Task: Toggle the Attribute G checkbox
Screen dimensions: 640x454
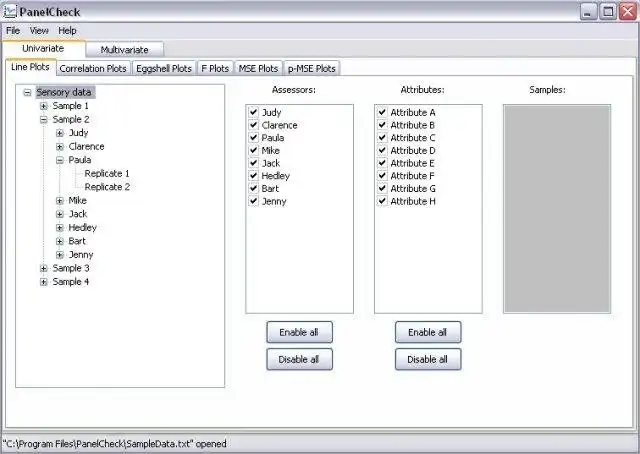Action: coord(382,188)
